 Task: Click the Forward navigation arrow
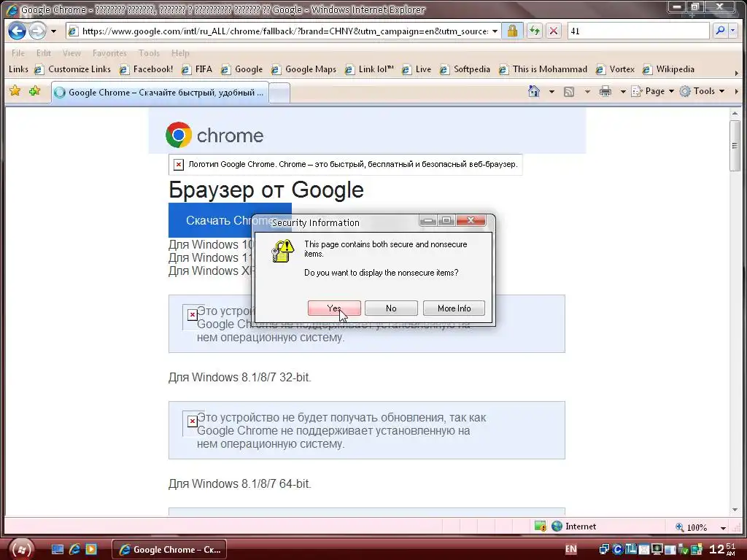tap(37, 31)
